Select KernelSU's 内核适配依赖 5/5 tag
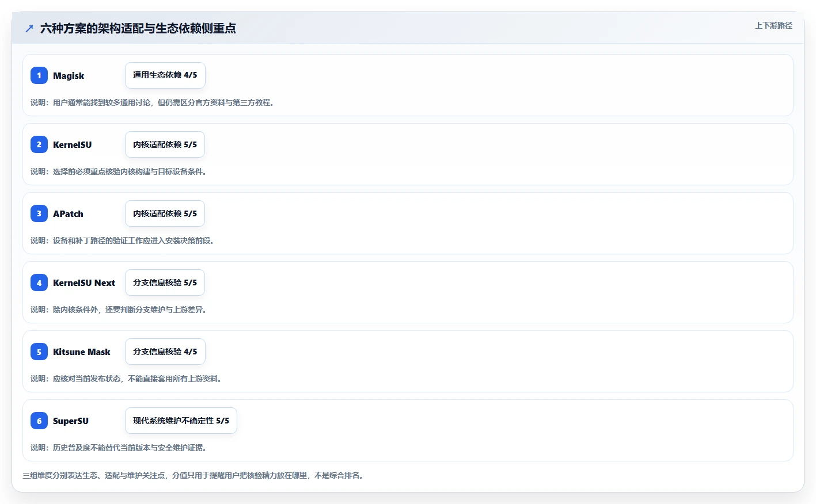 (x=165, y=144)
